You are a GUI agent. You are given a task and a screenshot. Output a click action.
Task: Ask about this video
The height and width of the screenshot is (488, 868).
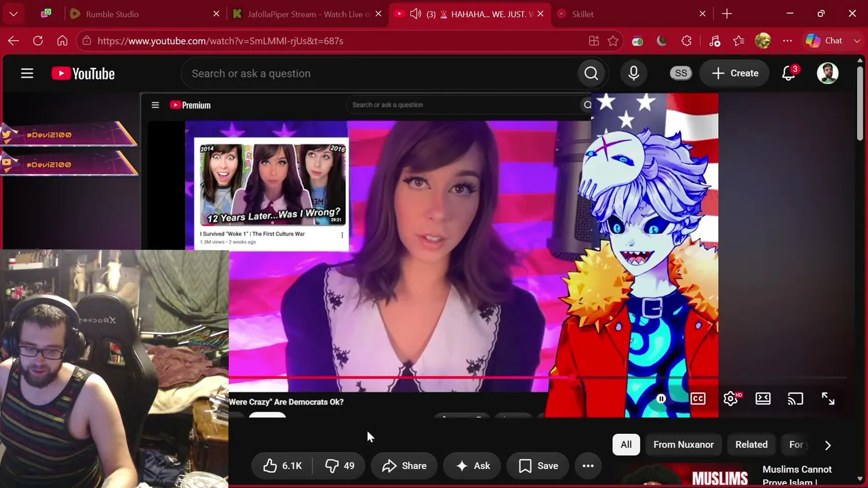point(473,466)
